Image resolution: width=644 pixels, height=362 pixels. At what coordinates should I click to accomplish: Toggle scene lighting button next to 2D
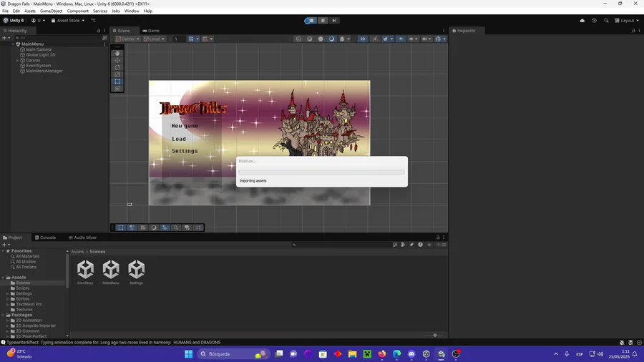pos(374,39)
